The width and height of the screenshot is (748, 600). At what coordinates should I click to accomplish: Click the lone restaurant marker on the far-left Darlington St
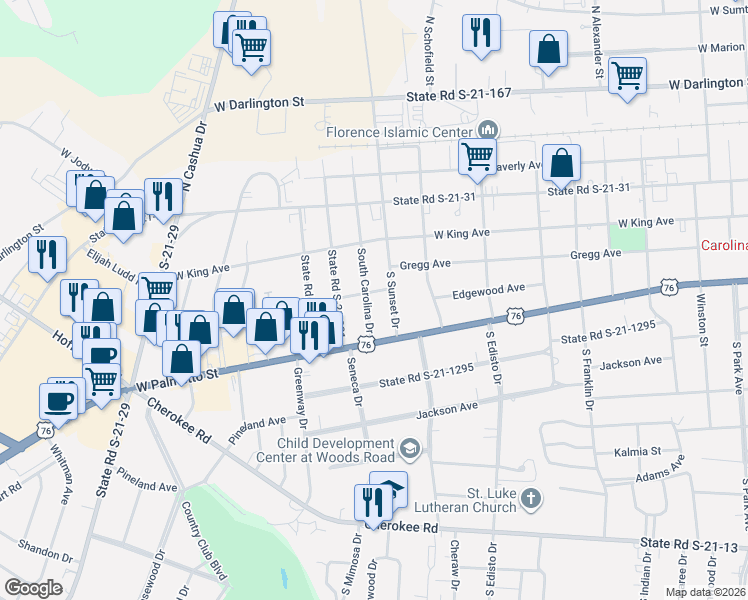click(47, 256)
